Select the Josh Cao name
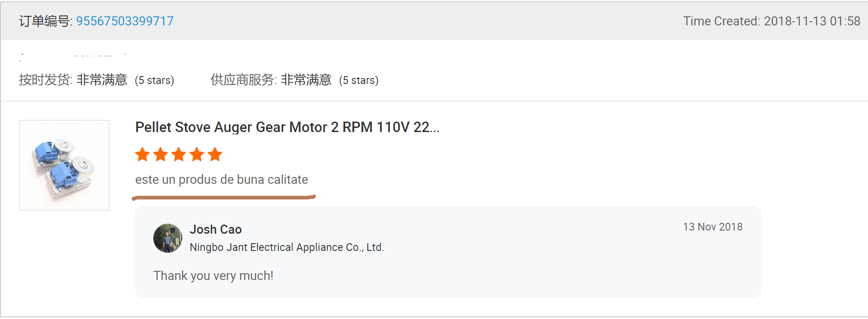 (215, 229)
